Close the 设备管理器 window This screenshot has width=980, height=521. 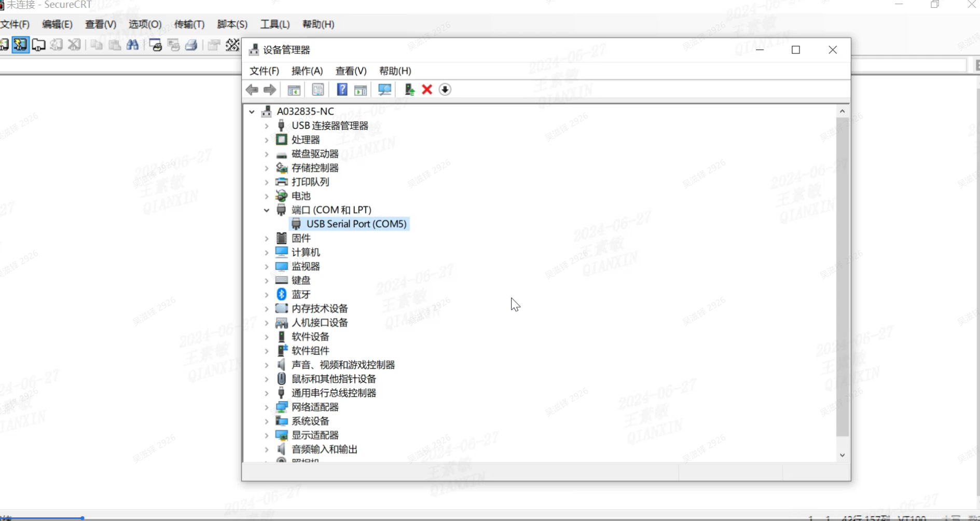pos(833,50)
